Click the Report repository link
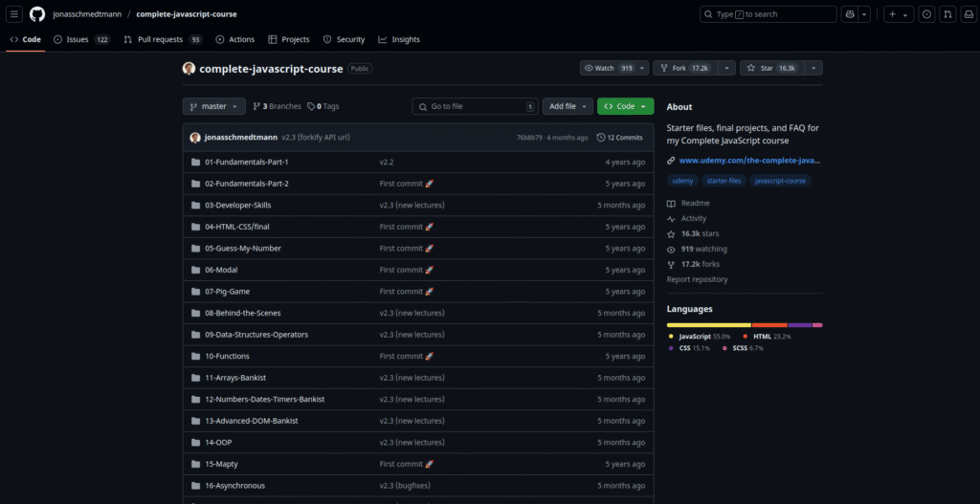This screenshot has width=980, height=504. (x=697, y=279)
